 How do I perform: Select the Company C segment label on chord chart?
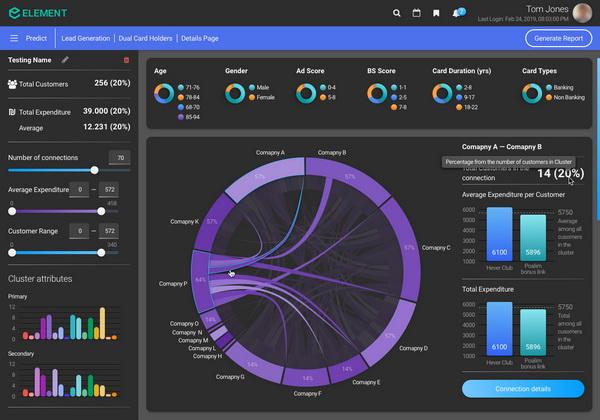coord(435,247)
